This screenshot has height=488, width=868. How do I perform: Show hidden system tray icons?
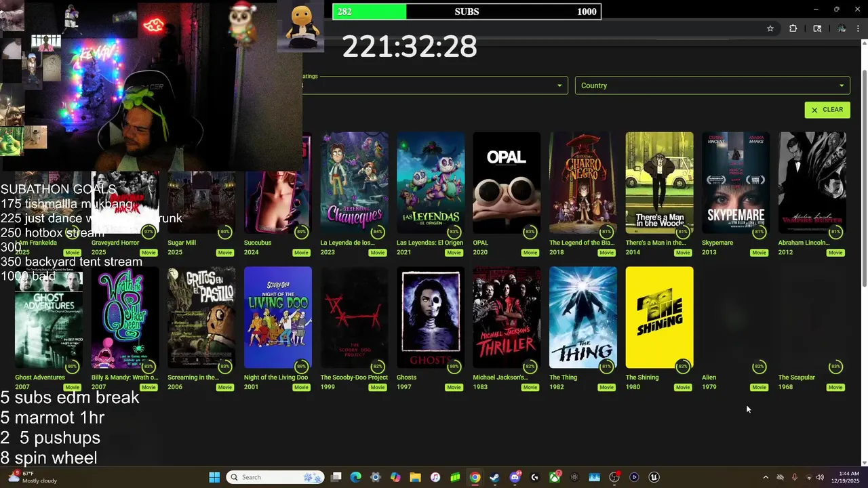pos(766,477)
